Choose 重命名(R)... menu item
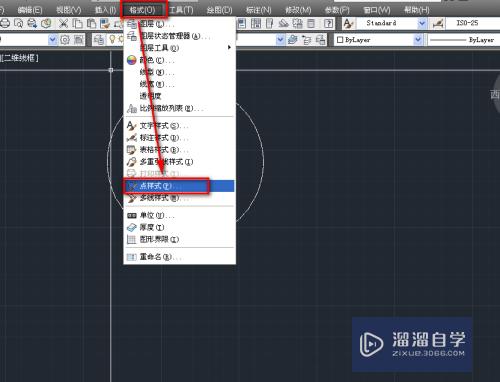Screen dimensions: 500x382 click(180, 257)
